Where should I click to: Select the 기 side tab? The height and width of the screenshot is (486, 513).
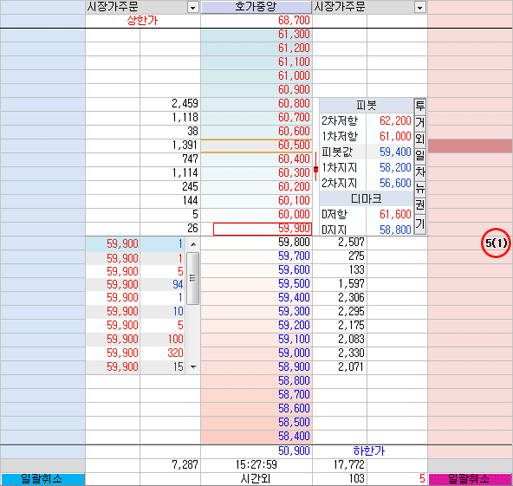click(x=420, y=223)
